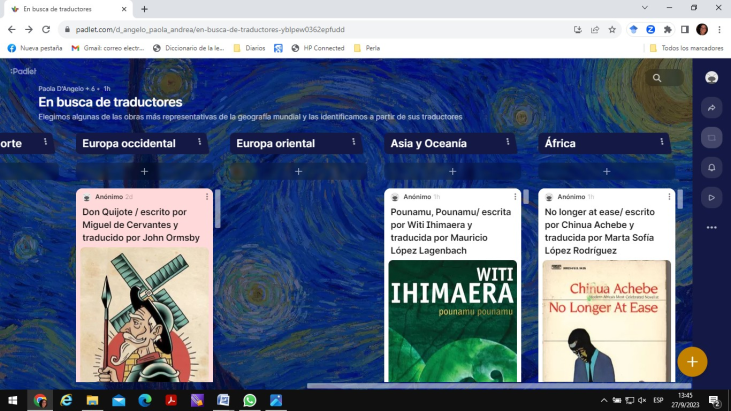This screenshot has width=731, height=411.
Task: Click the user avatar in Padlet sidebar
Action: 711,77
